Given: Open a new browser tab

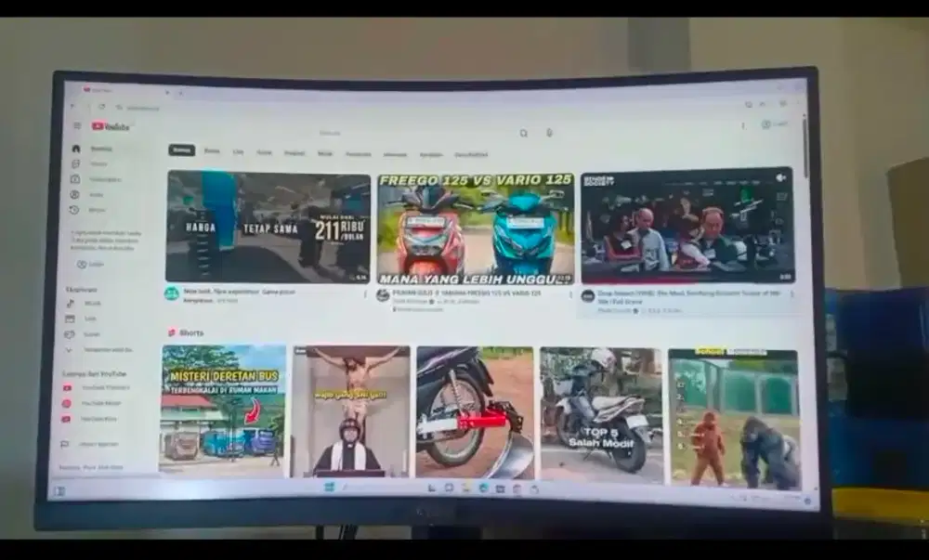Looking at the screenshot, I should (181, 92).
